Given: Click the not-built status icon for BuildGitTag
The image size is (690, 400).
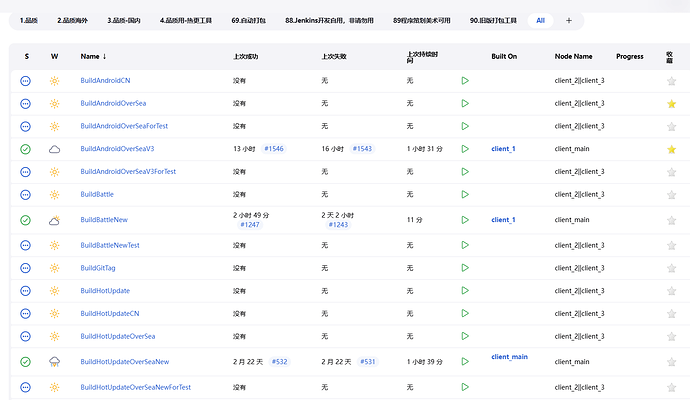Looking at the screenshot, I should 26,268.
